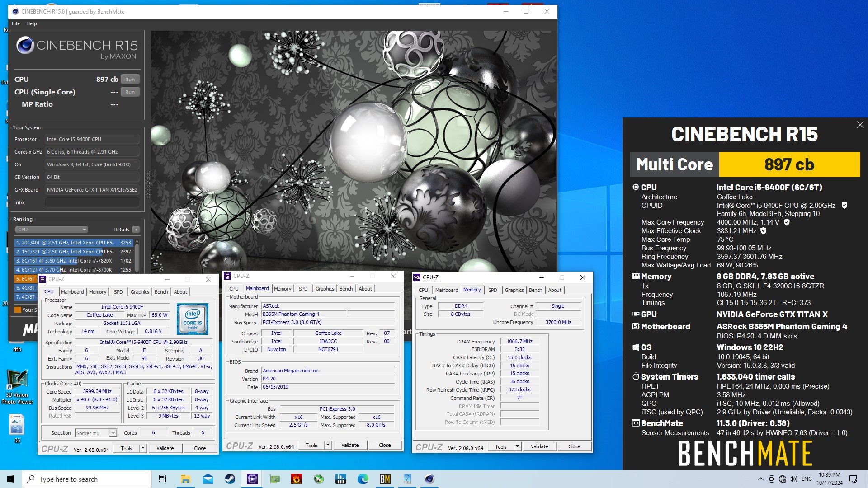The height and width of the screenshot is (488, 868).
Task: Click the shield beside Max Core Frequency
Action: [x=787, y=222]
